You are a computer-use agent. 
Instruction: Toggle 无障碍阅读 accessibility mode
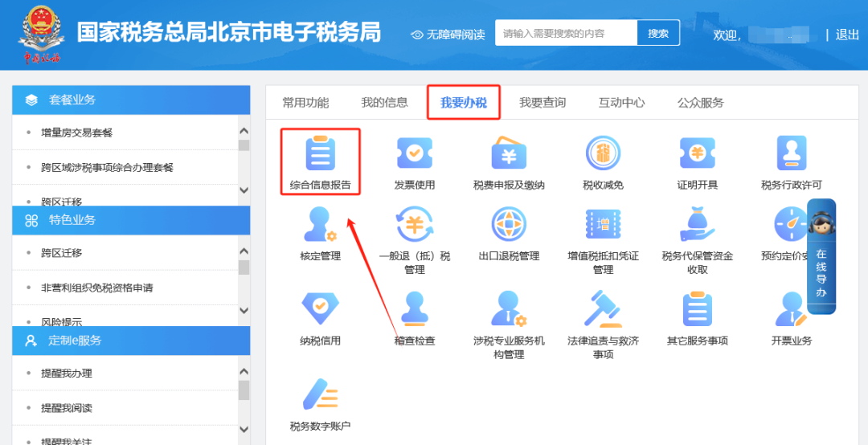pos(448,35)
